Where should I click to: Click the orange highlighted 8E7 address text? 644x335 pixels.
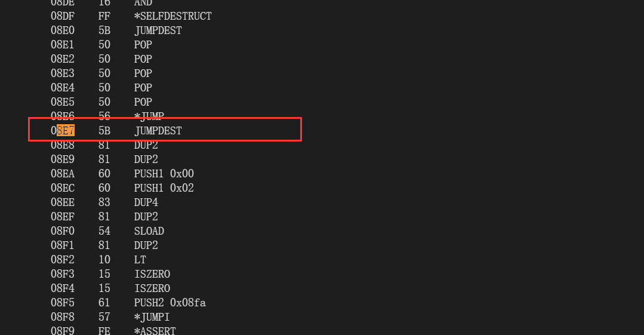[66, 131]
